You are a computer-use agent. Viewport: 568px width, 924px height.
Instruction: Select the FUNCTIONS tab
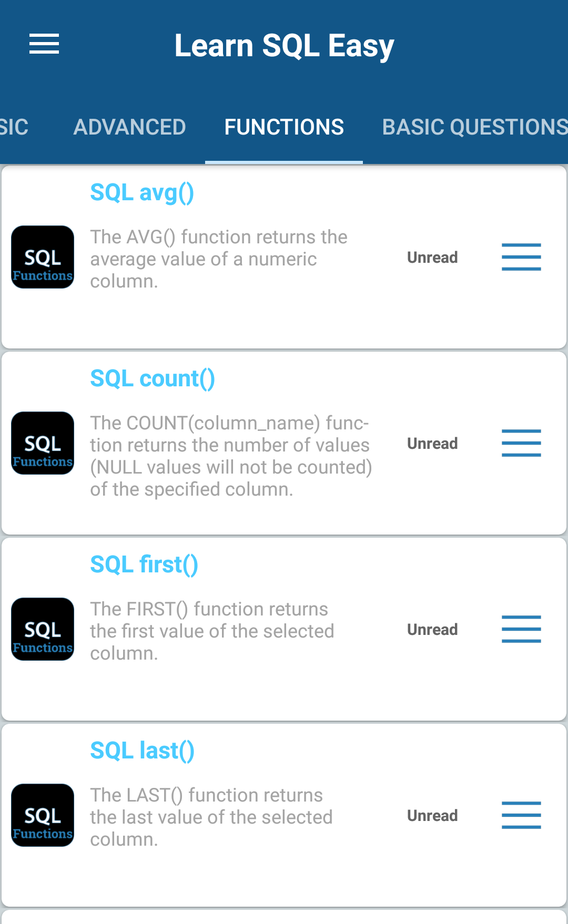click(x=284, y=127)
